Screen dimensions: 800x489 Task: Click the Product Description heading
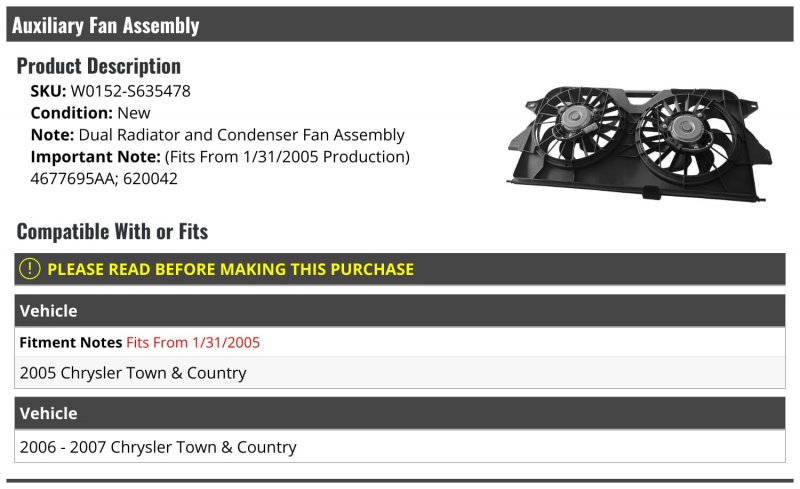tap(98, 66)
